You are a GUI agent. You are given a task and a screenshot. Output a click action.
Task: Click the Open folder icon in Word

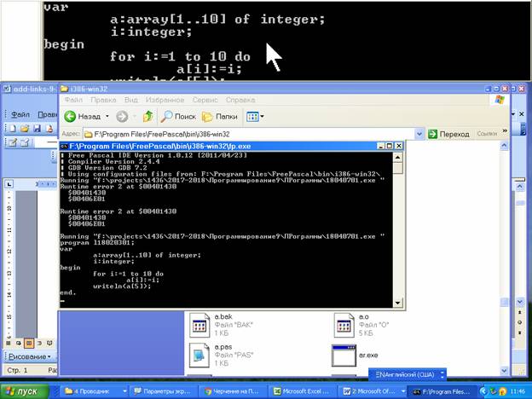coord(25,129)
